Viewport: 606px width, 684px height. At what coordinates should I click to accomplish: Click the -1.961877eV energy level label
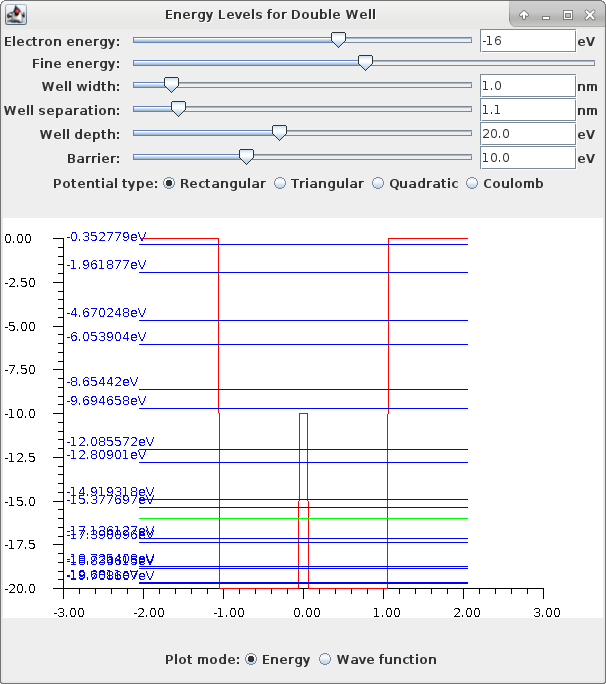[106, 264]
